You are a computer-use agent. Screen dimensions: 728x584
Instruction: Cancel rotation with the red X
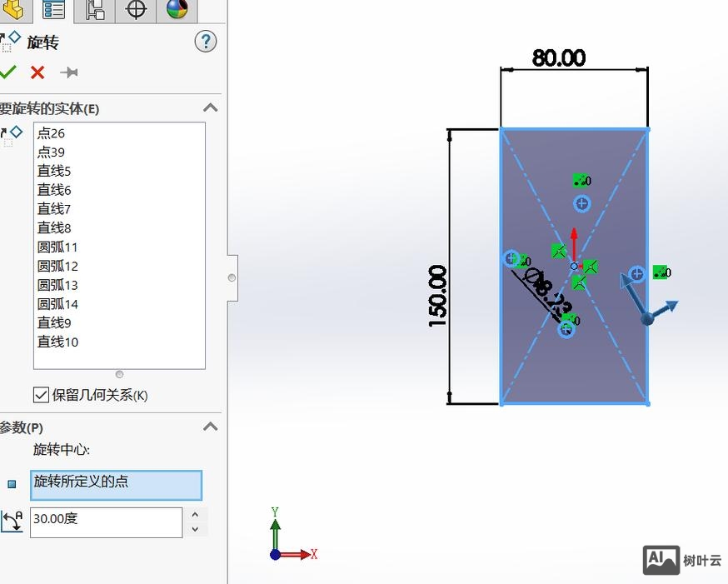click(x=37, y=72)
